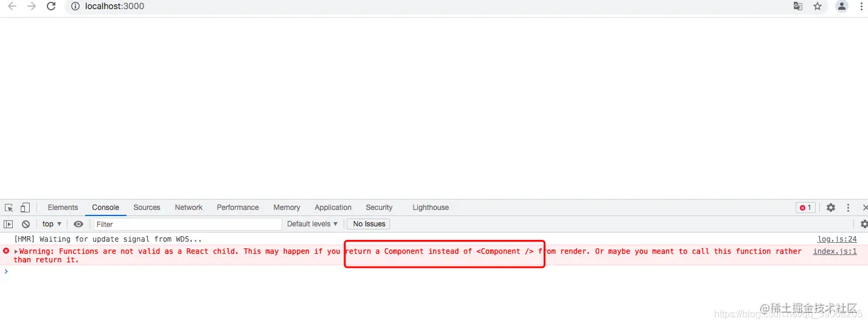Open the Sources tab
The width and height of the screenshot is (868, 325).
click(147, 208)
